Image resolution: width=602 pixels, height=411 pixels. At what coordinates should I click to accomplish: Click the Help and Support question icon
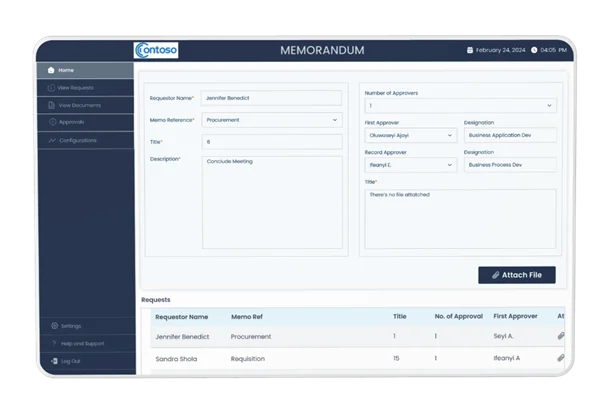pyautogui.click(x=52, y=343)
